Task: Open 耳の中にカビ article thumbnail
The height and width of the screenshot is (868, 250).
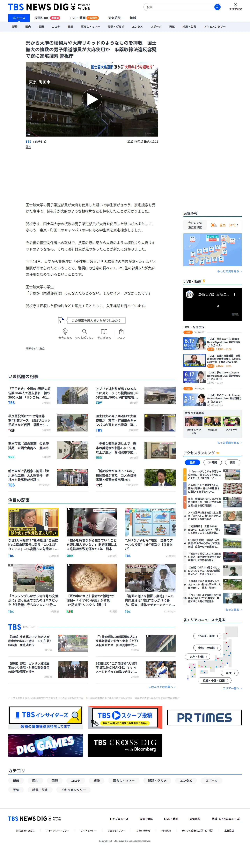Action: pos(92,578)
